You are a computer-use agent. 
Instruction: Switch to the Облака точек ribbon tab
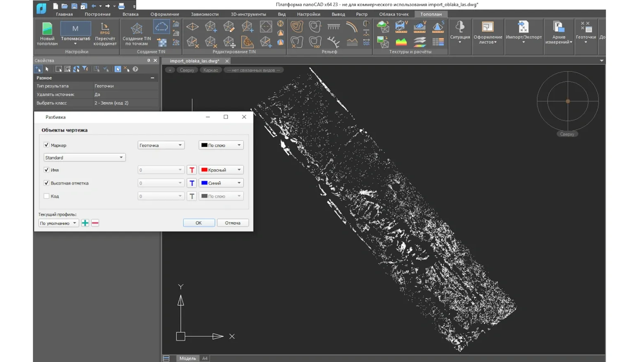[x=393, y=14]
